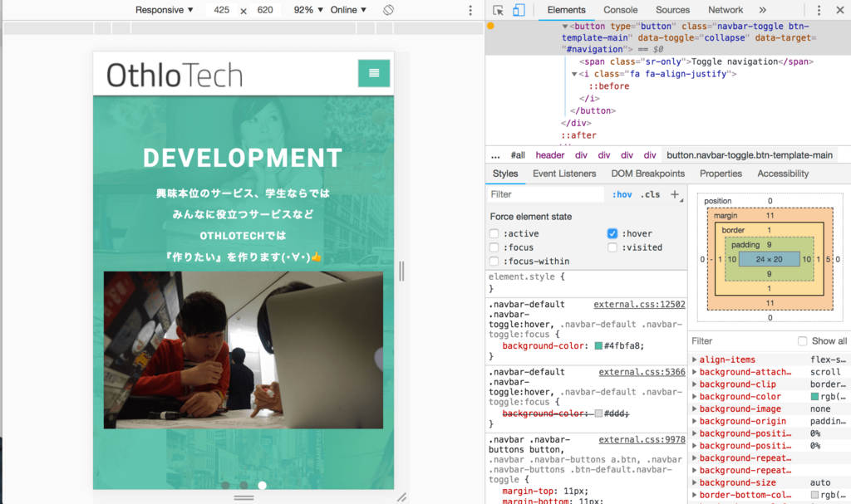
Task: Collapse the i fa-align-justify node
Action: coord(574,74)
